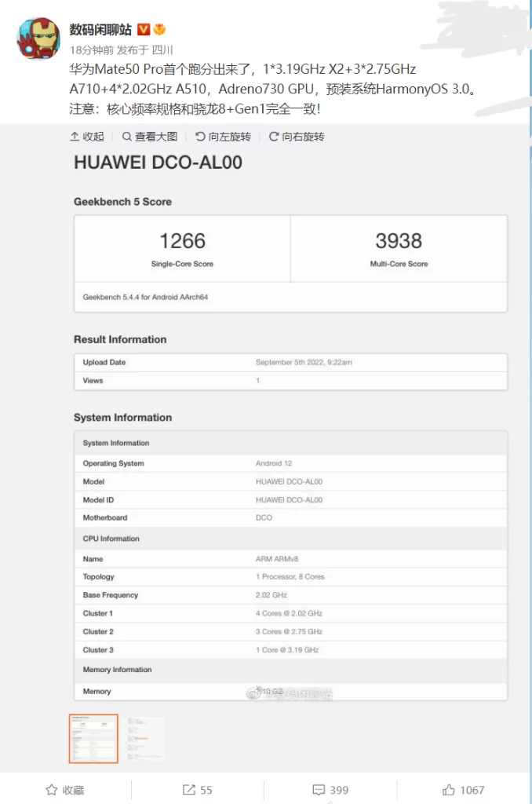This screenshot has width=532, height=804.
Task: Click the Android 12 operating system value
Action: coord(274,463)
